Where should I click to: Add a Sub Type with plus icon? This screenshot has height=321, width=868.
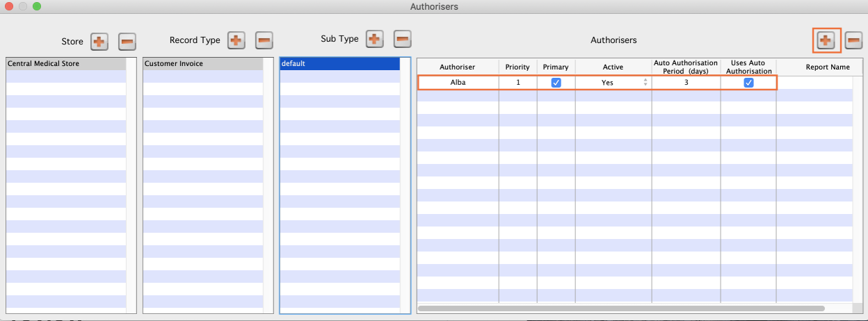pos(374,39)
